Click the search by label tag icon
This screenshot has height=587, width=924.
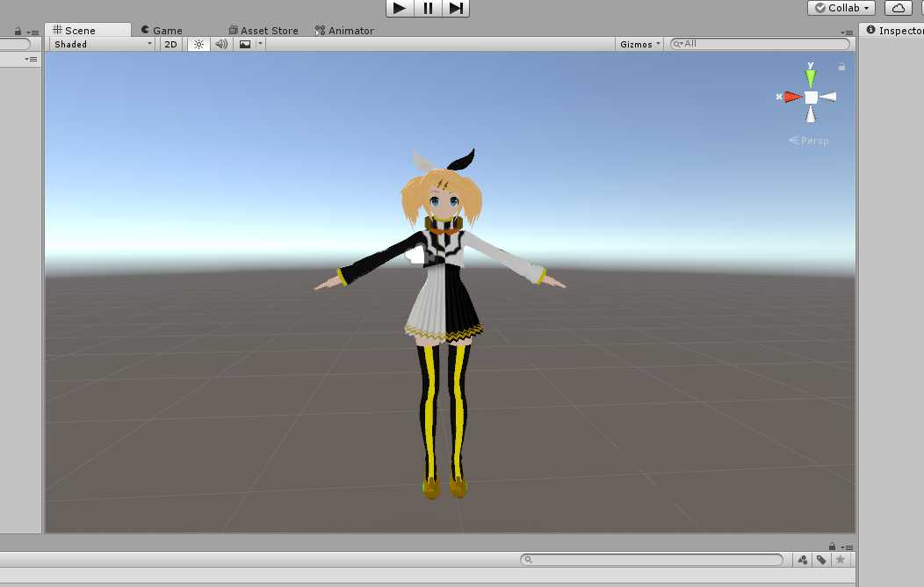click(x=821, y=560)
